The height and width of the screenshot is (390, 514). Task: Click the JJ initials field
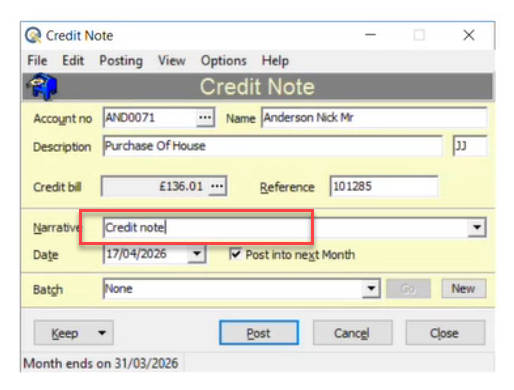[x=470, y=146]
